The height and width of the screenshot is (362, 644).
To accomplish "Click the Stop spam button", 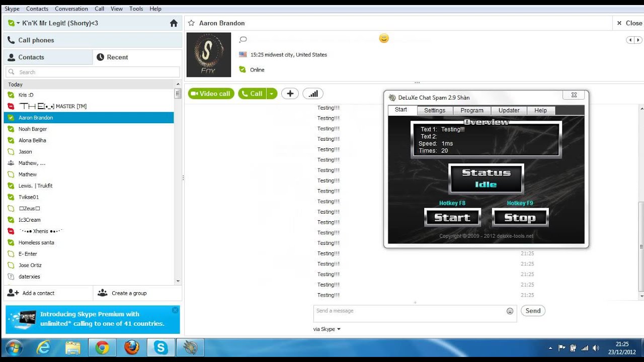I will coord(520,218).
